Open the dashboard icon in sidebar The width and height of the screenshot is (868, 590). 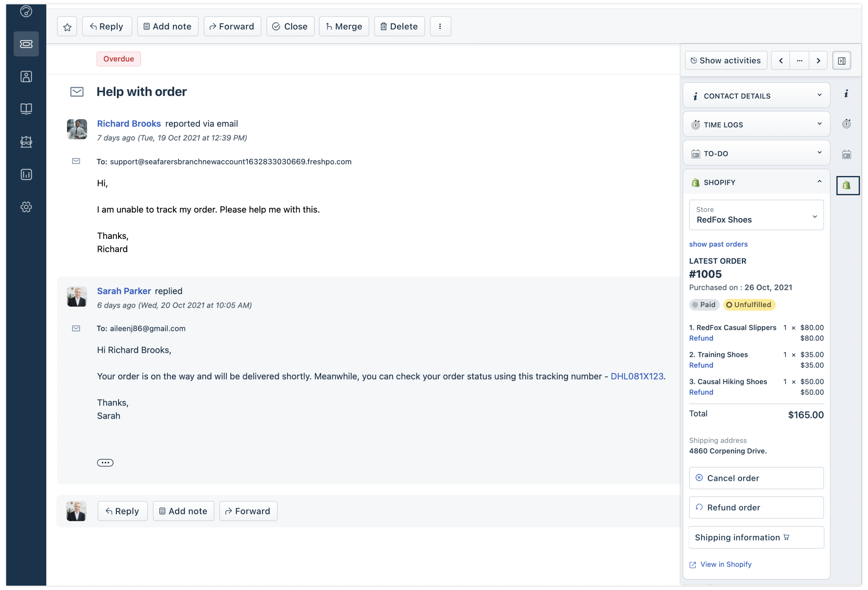pyautogui.click(x=26, y=11)
